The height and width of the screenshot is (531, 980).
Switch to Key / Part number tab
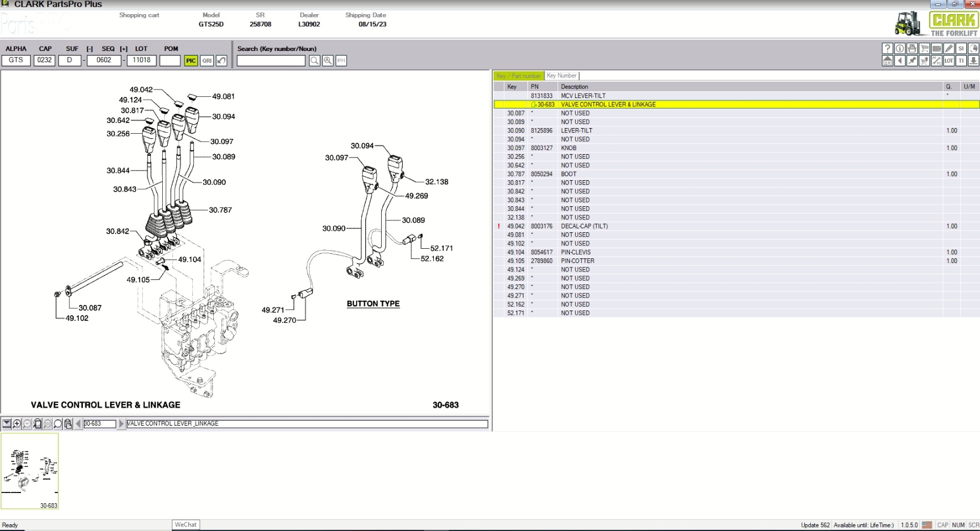point(519,75)
